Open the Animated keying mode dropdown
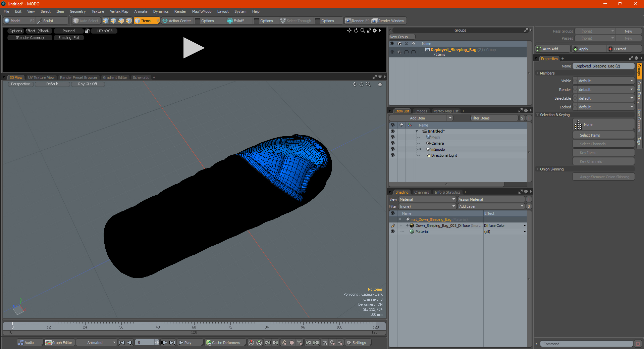The image size is (644, 349). pos(96,343)
